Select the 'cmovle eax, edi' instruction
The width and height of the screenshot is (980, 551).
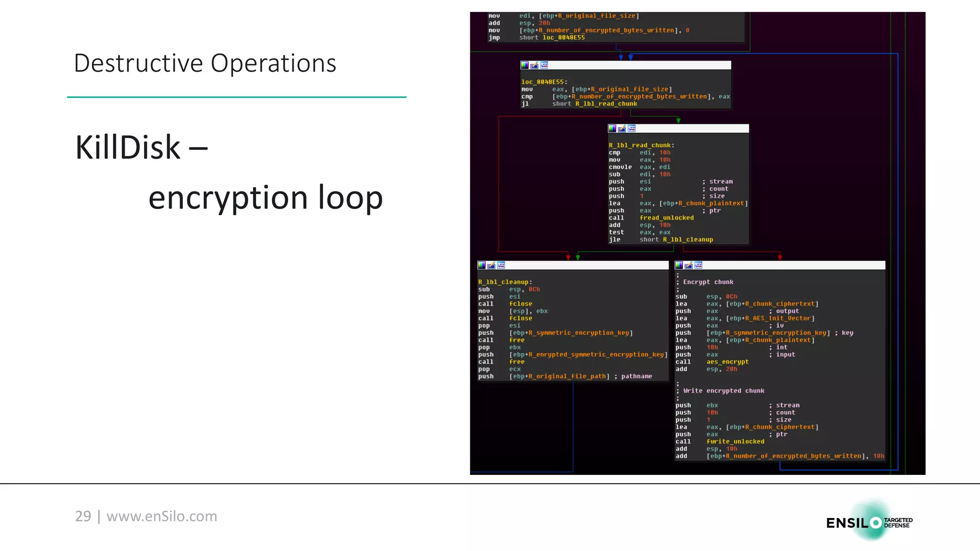click(x=639, y=167)
